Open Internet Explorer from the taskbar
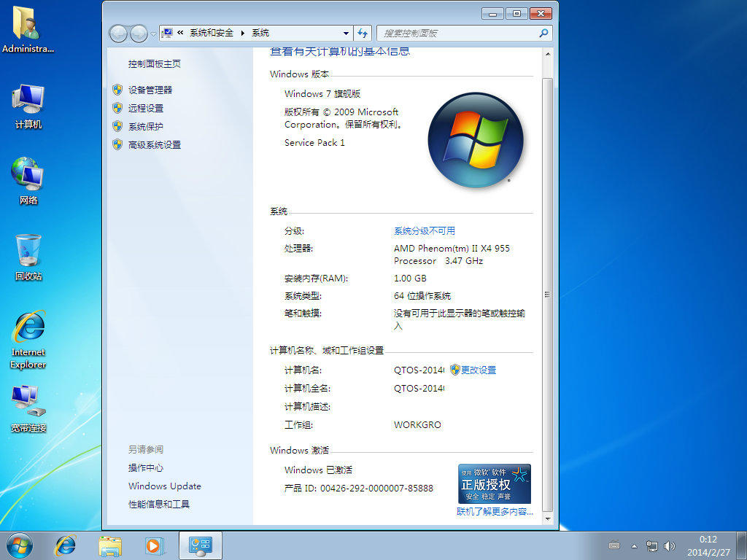The image size is (747, 560). pyautogui.click(x=65, y=545)
